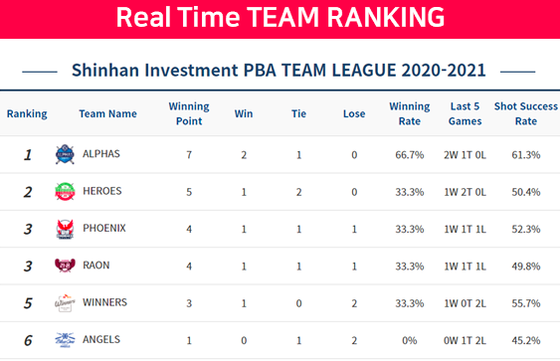Click the PHOENIX team logo icon
Image resolution: width=560 pixels, height=361 pixels.
pos(65,229)
